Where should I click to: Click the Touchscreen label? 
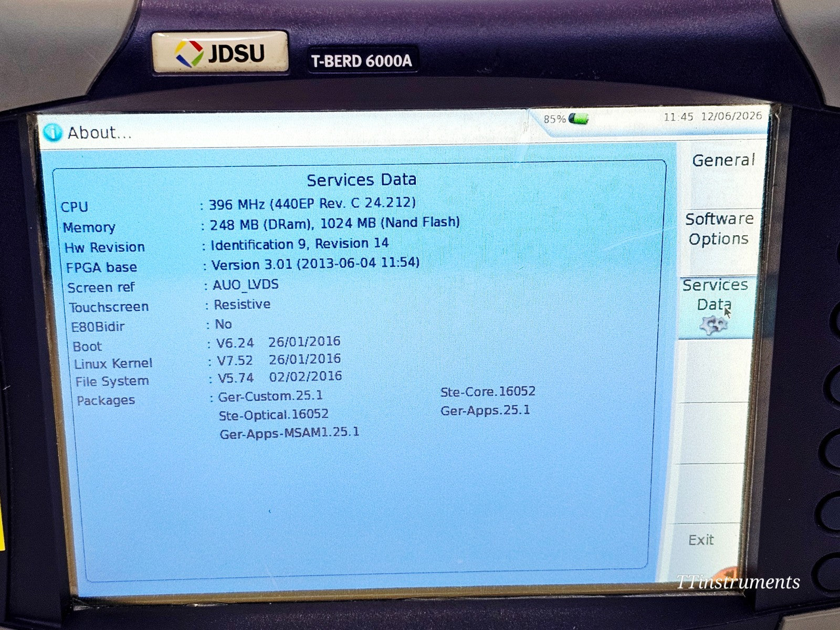coord(109,307)
